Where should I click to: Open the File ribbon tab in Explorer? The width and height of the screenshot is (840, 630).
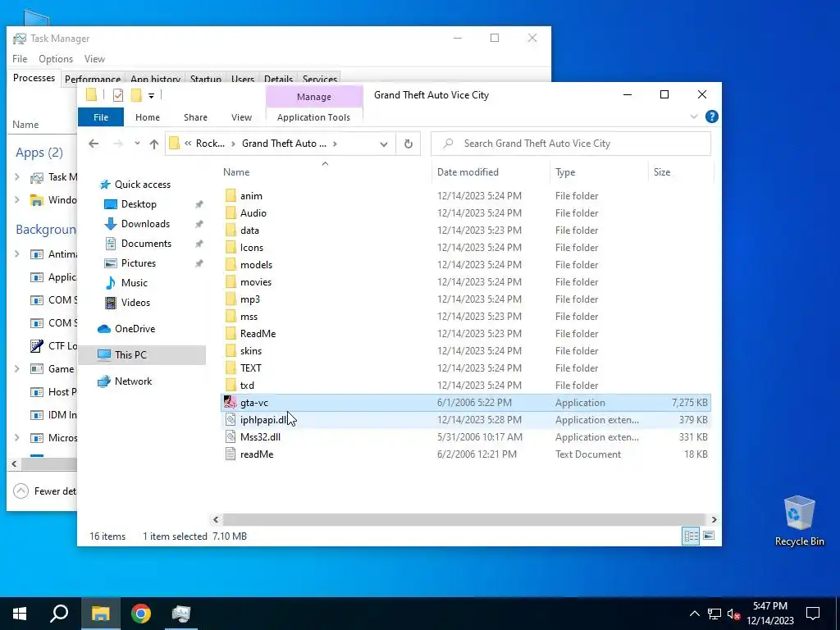(101, 116)
